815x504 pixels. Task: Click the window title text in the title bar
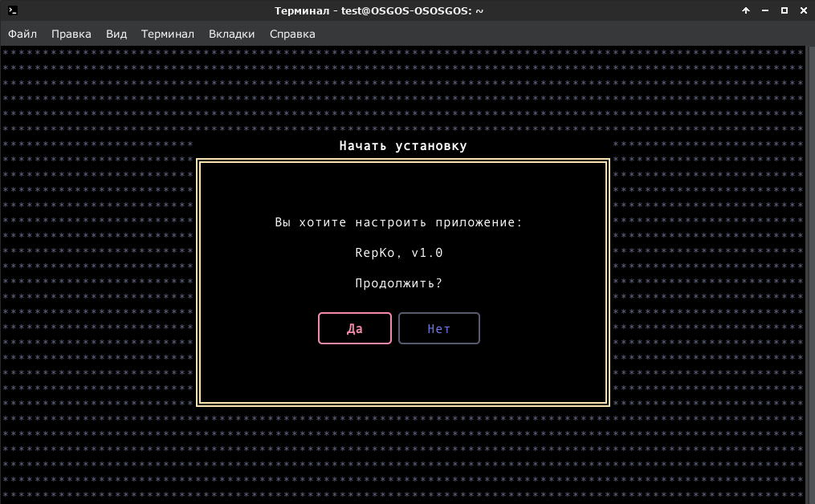[379, 10]
